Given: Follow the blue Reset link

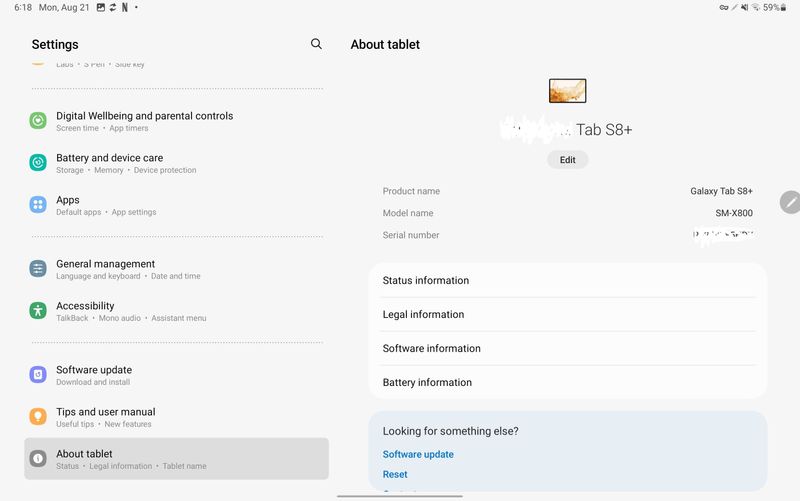Looking at the screenshot, I should [395, 475].
